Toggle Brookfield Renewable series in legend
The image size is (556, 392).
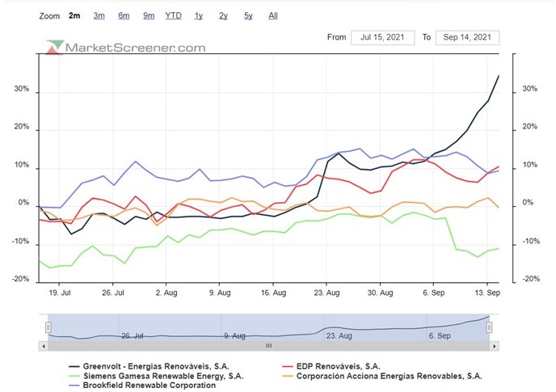[x=150, y=386]
